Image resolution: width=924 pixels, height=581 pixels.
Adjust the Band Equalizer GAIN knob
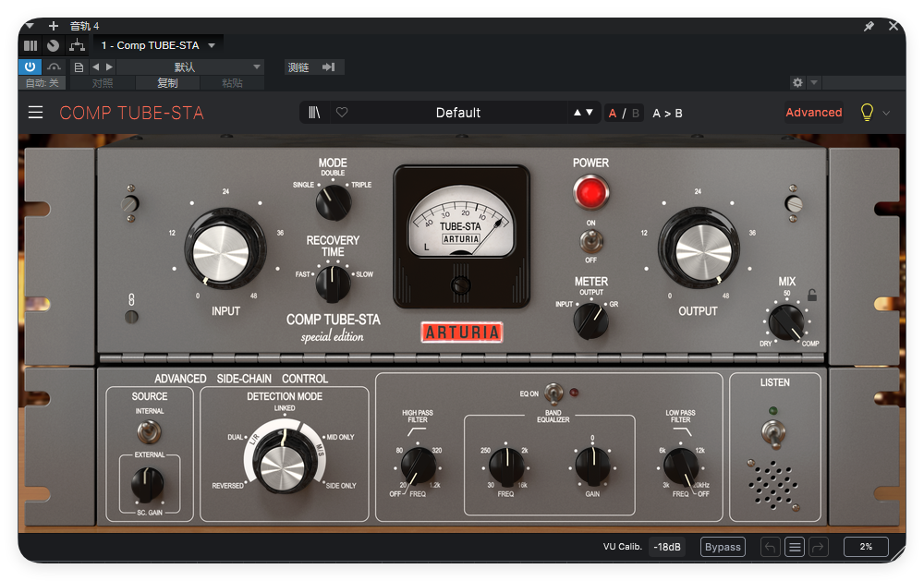coord(592,466)
